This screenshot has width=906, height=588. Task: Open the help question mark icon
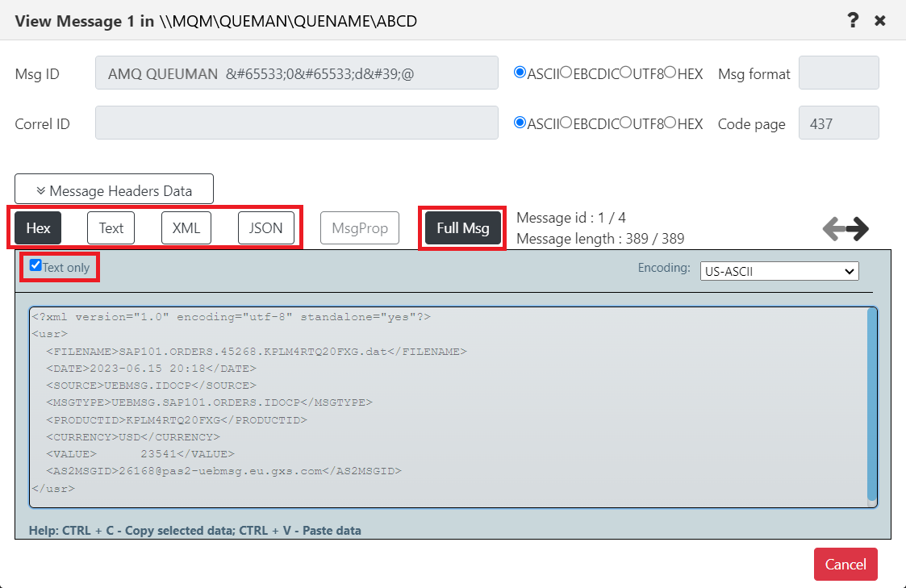click(x=853, y=21)
